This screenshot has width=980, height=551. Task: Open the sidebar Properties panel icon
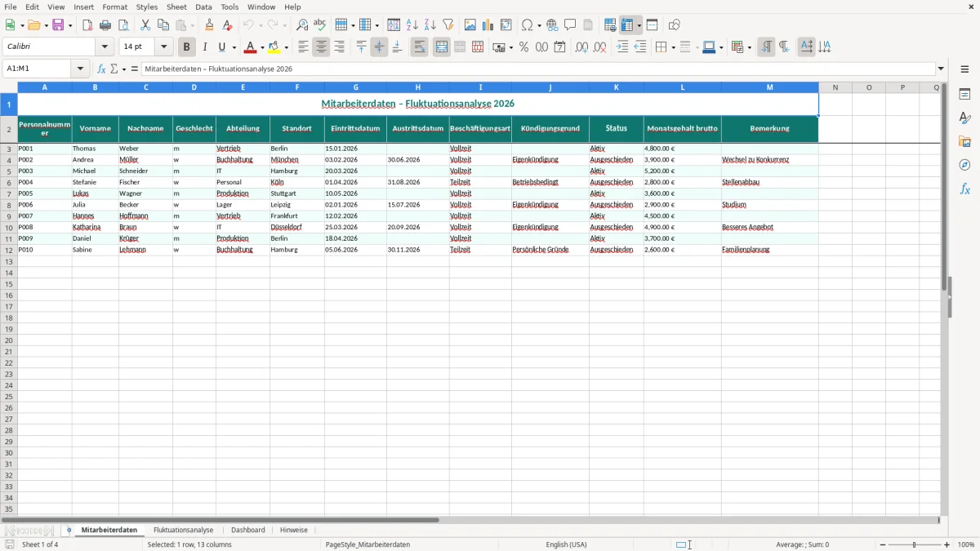tap(965, 95)
